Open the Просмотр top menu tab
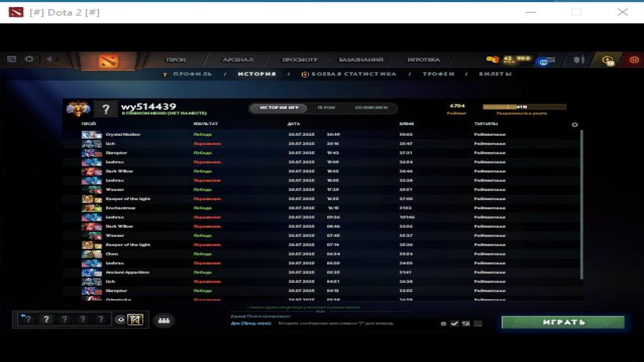 tap(300, 59)
